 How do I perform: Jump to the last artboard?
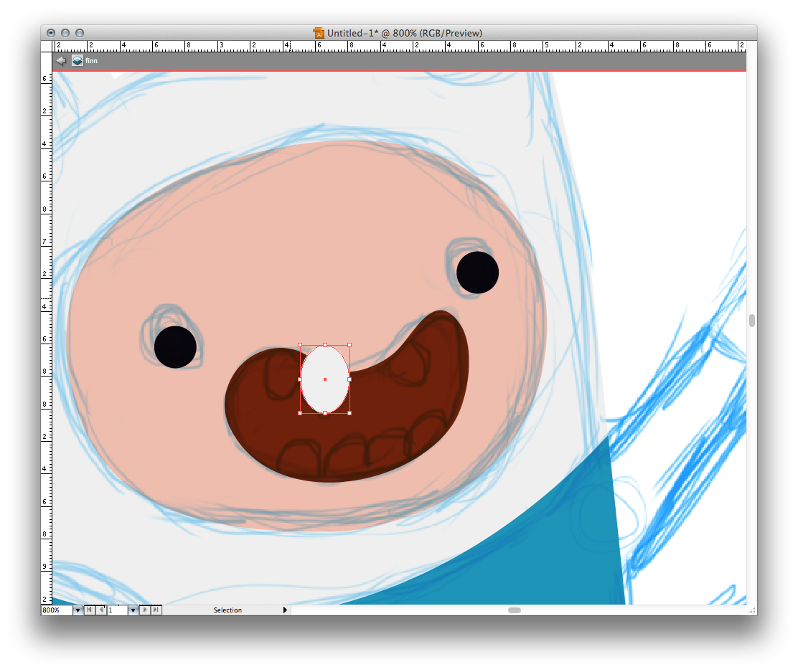[156, 610]
